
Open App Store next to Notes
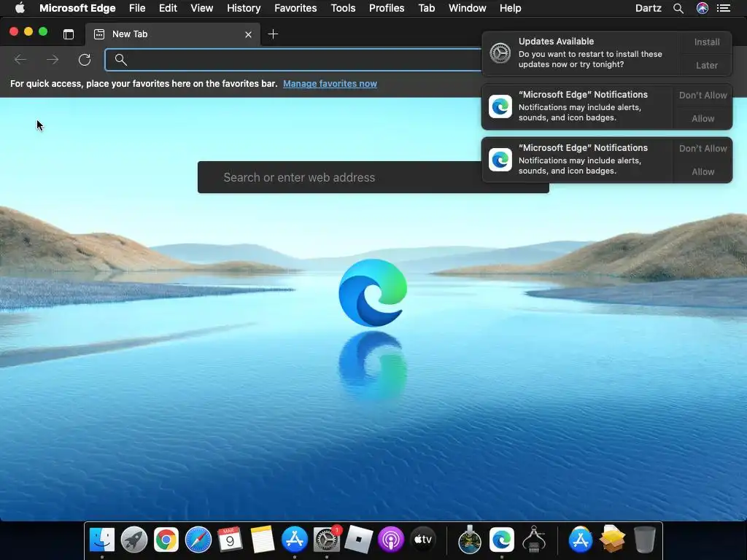295,540
